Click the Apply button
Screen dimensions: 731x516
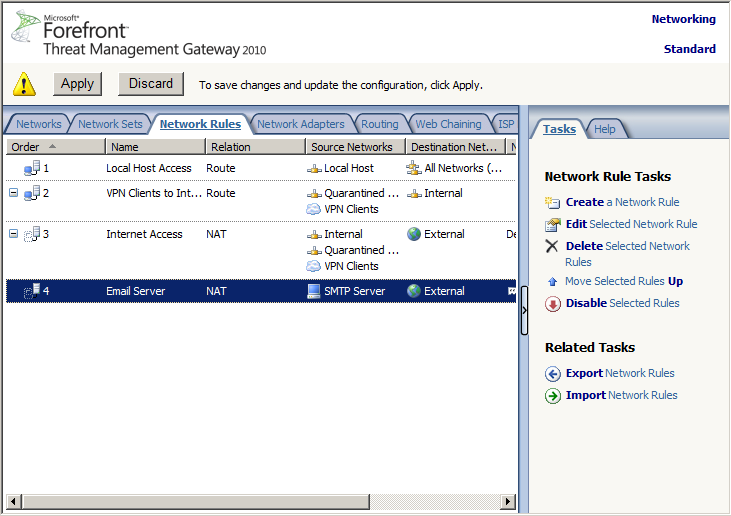point(77,84)
